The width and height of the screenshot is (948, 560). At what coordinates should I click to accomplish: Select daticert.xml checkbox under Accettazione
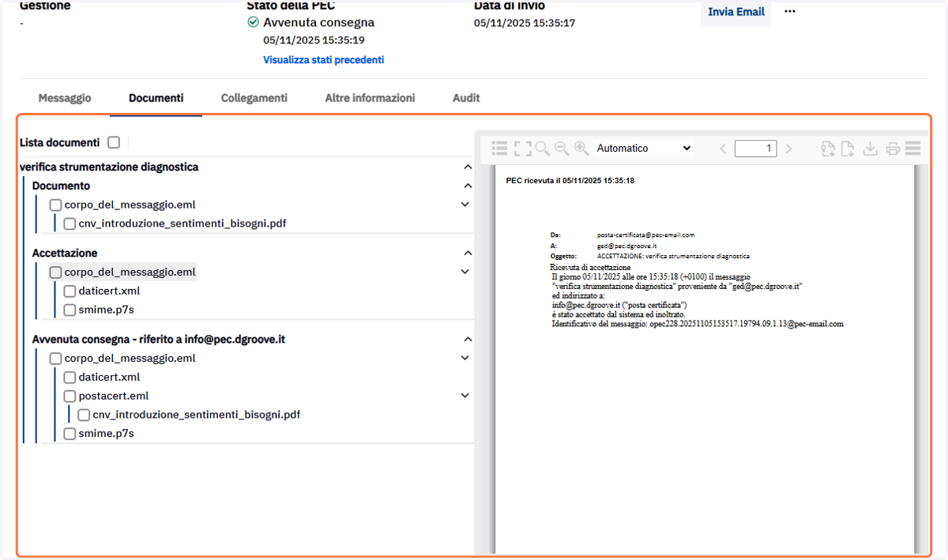[70, 291]
